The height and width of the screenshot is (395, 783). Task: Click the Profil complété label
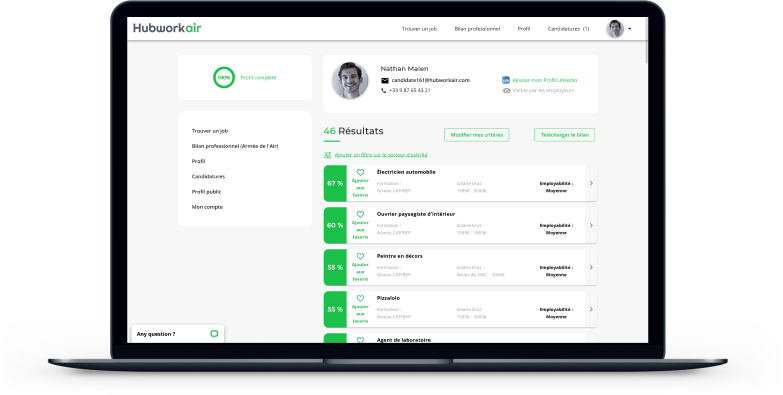pos(258,77)
